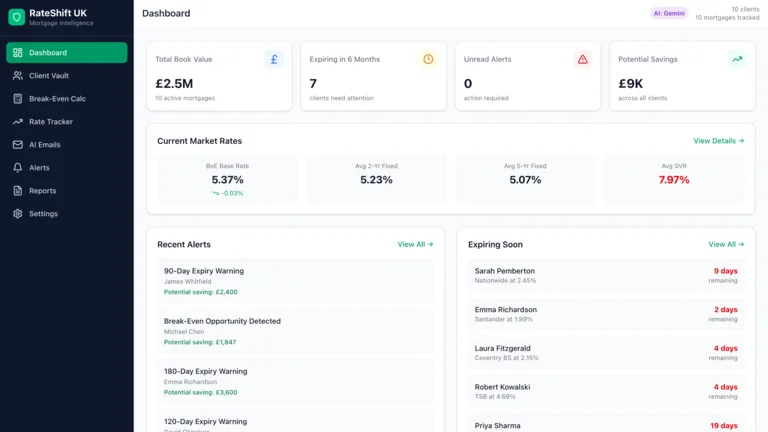Click View Details link for market rates
The width and height of the screenshot is (768, 432).
[x=719, y=141]
